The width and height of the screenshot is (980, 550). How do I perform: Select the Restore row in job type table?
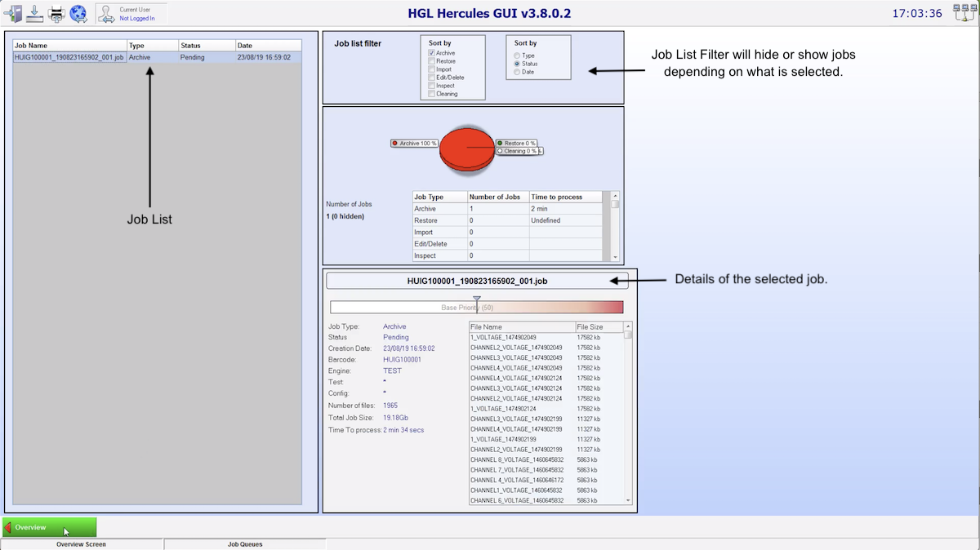507,220
